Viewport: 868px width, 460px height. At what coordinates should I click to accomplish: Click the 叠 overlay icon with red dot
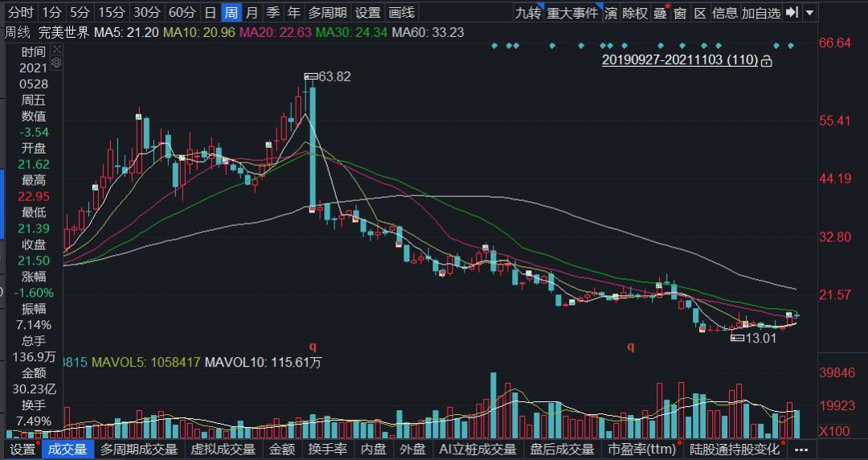pos(660,12)
